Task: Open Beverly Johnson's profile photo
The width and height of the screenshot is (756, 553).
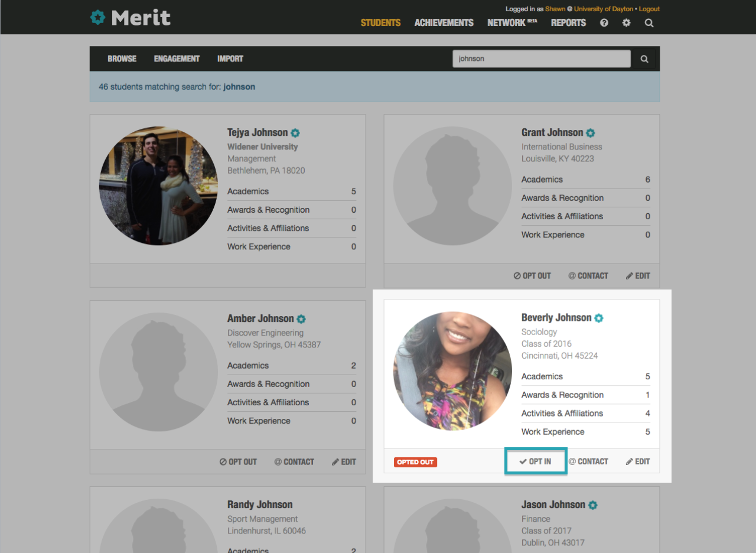Action: (x=452, y=371)
